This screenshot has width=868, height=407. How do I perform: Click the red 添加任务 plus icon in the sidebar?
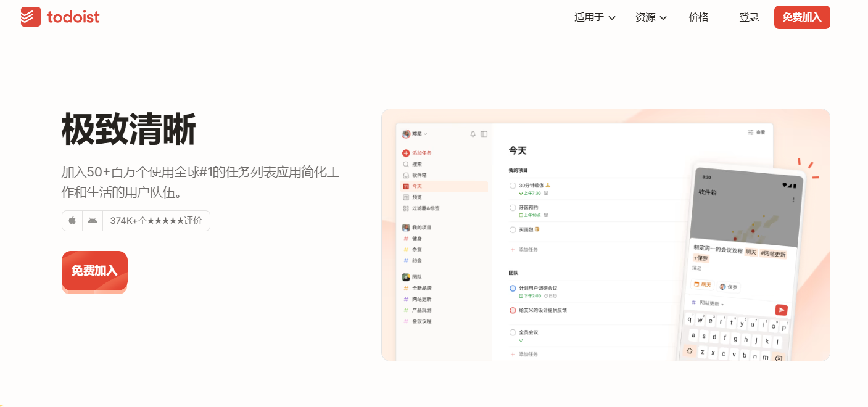click(x=406, y=153)
